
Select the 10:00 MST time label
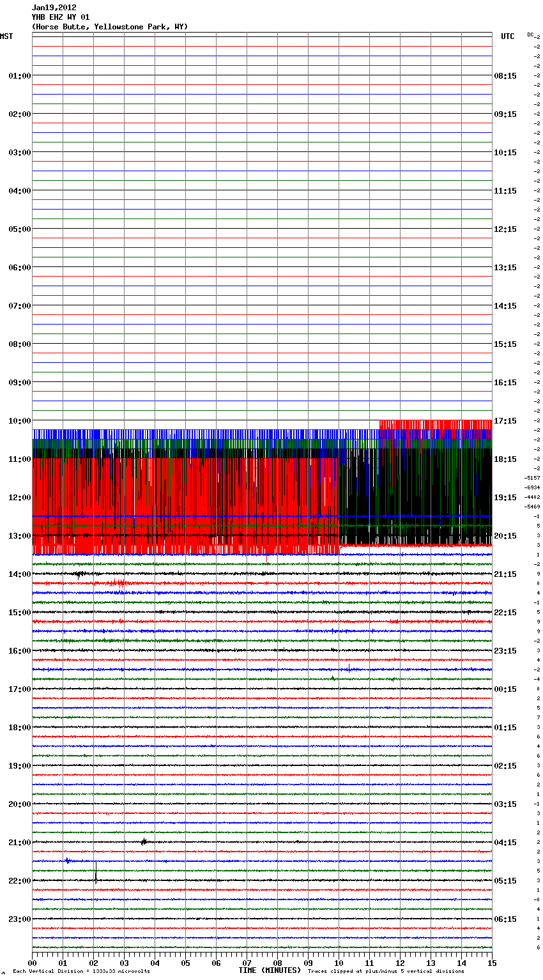point(19,421)
